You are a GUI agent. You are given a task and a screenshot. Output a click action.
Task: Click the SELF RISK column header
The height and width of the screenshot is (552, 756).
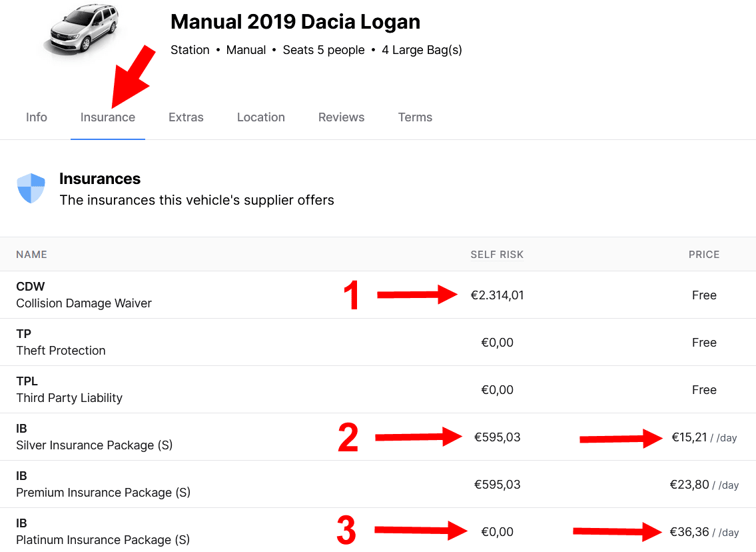pyautogui.click(x=497, y=254)
